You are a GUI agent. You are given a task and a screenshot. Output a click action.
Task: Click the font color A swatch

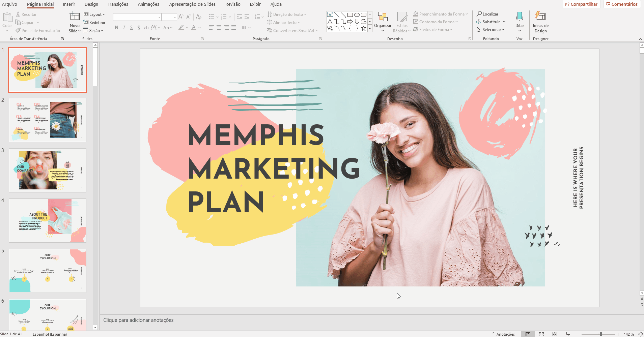point(194,28)
